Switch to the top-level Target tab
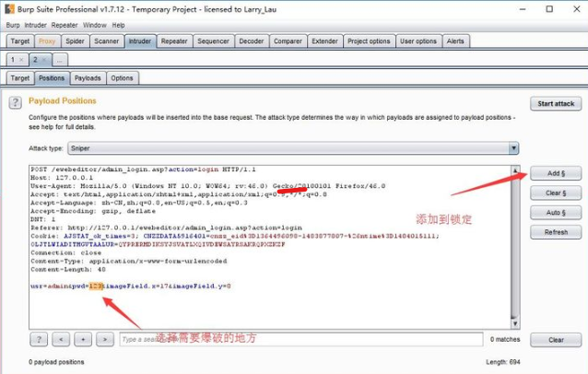The width and height of the screenshot is (588, 374). 20,41
